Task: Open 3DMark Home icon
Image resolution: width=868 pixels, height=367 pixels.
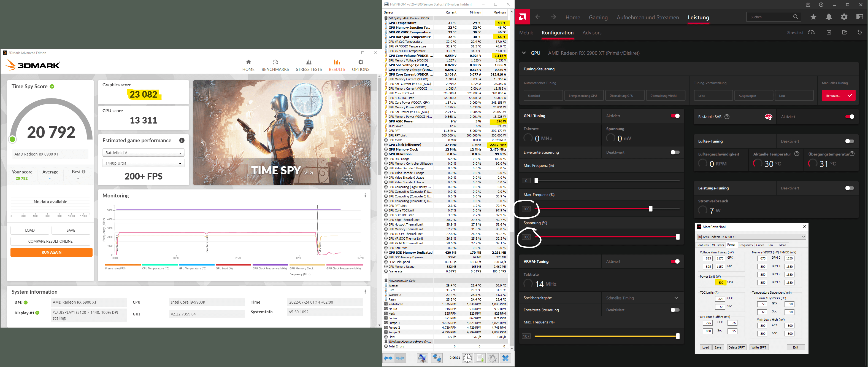Action: pos(248,62)
